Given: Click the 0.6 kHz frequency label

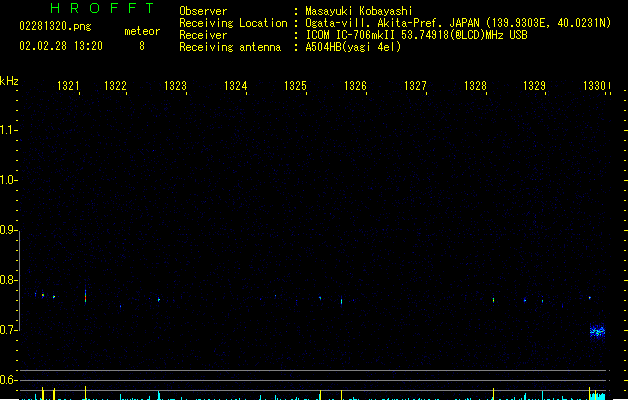Looking at the screenshot, I should click(8, 380).
